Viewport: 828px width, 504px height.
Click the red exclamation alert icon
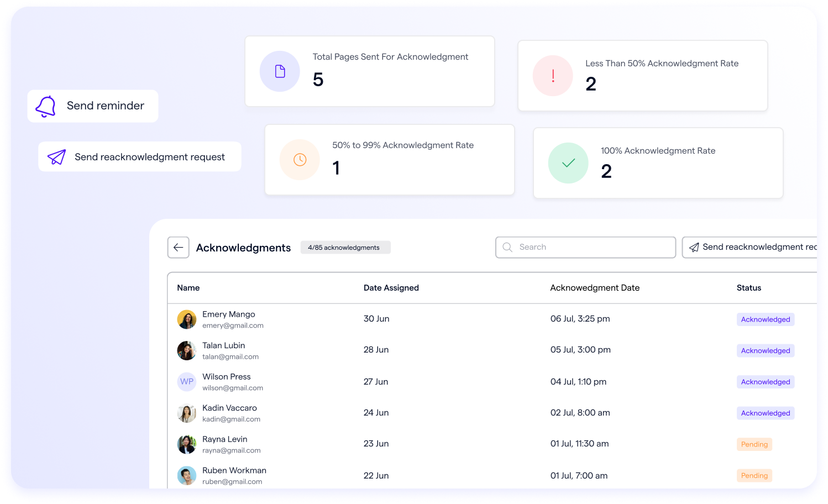(x=553, y=76)
